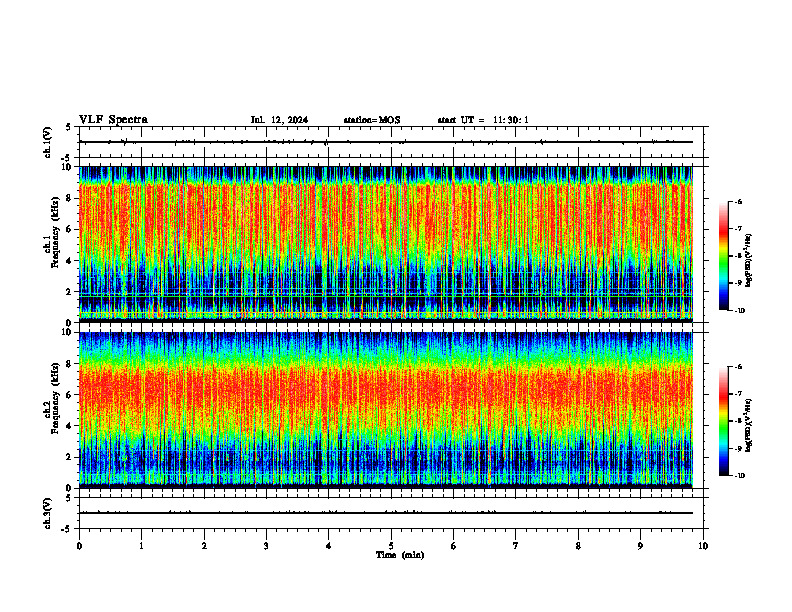Click the "VLF Spectra" title text
This screenshot has width=792, height=612.
pyautogui.click(x=114, y=120)
